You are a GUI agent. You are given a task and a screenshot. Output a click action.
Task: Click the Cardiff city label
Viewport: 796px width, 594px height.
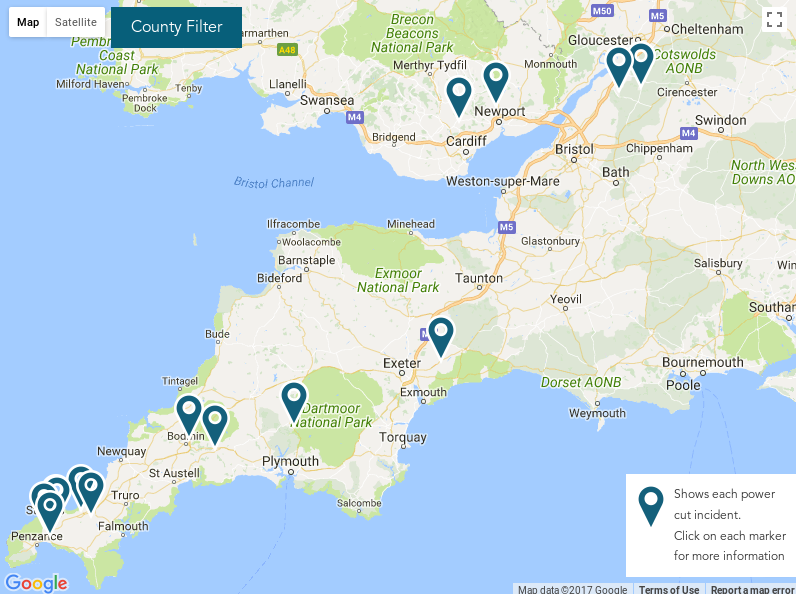tap(466, 141)
